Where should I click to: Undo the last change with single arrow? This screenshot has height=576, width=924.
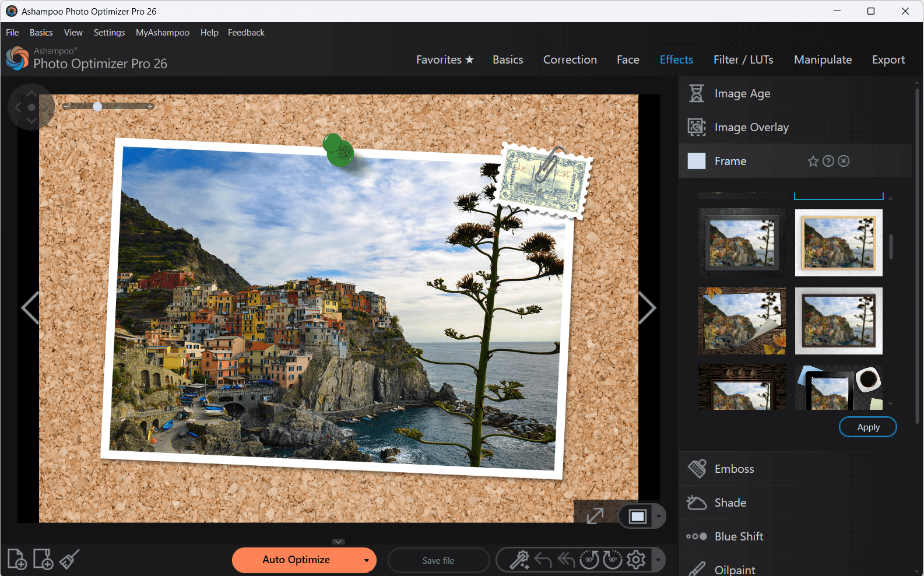point(543,560)
